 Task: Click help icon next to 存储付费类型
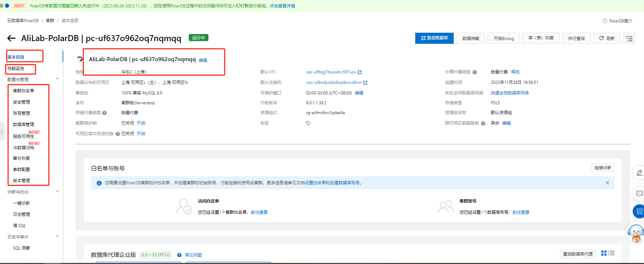104,113
